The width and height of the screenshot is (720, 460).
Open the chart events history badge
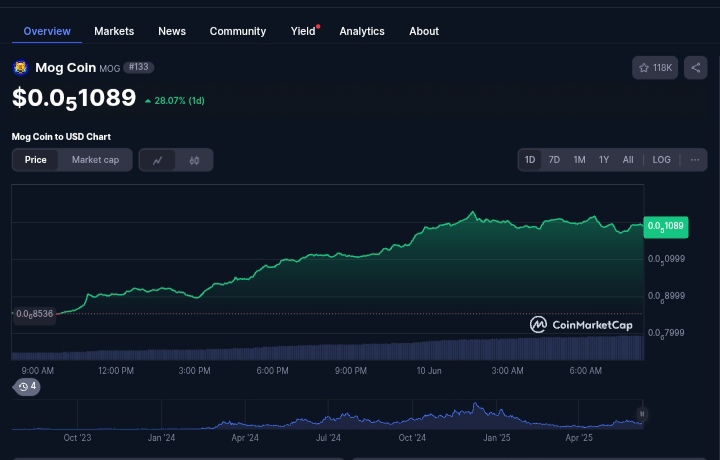pos(28,386)
